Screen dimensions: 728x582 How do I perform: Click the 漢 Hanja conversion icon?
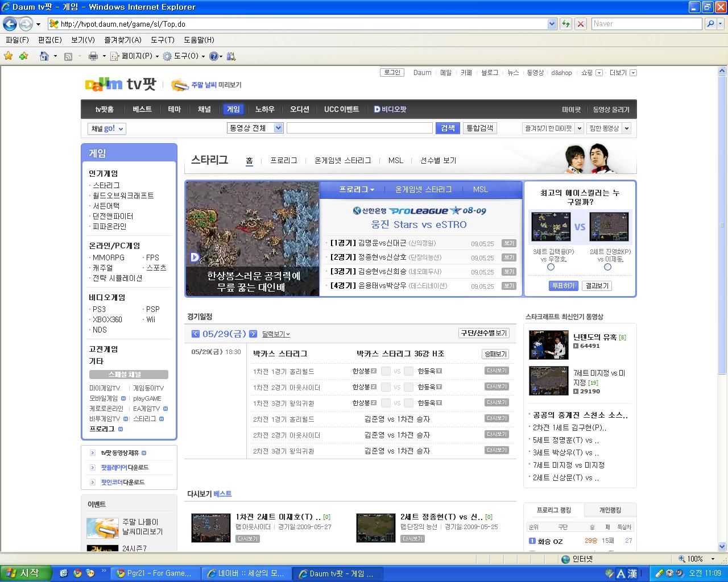pyautogui.click(x=632, y=573)
